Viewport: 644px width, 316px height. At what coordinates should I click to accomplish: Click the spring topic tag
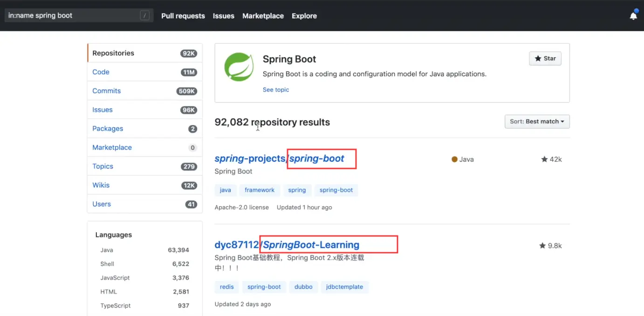pyautogui.click(x=297, y=190)
